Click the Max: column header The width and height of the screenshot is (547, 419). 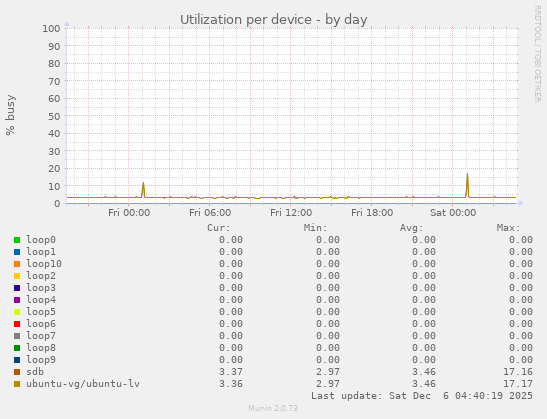pos(508,228)
